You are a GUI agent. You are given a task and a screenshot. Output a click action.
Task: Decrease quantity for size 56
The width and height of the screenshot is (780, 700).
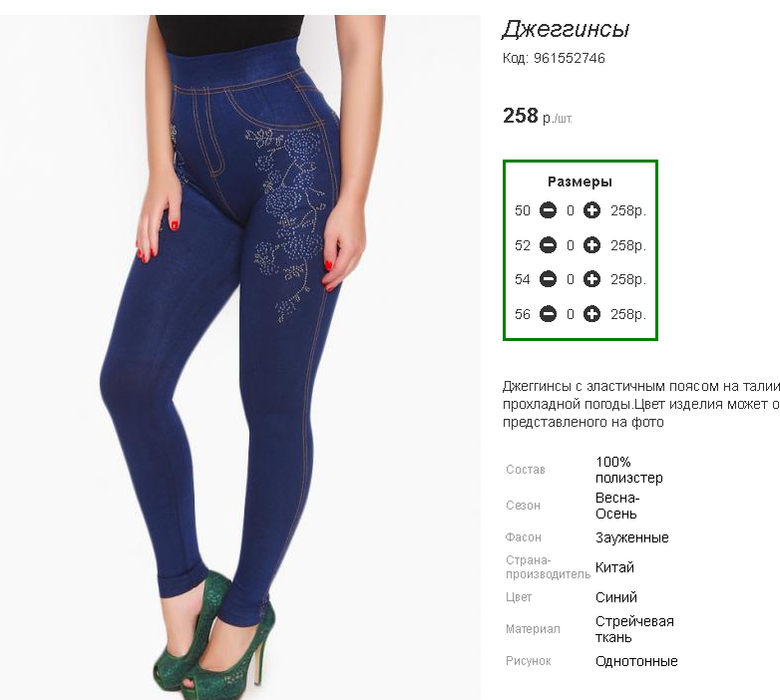[549, 314]
